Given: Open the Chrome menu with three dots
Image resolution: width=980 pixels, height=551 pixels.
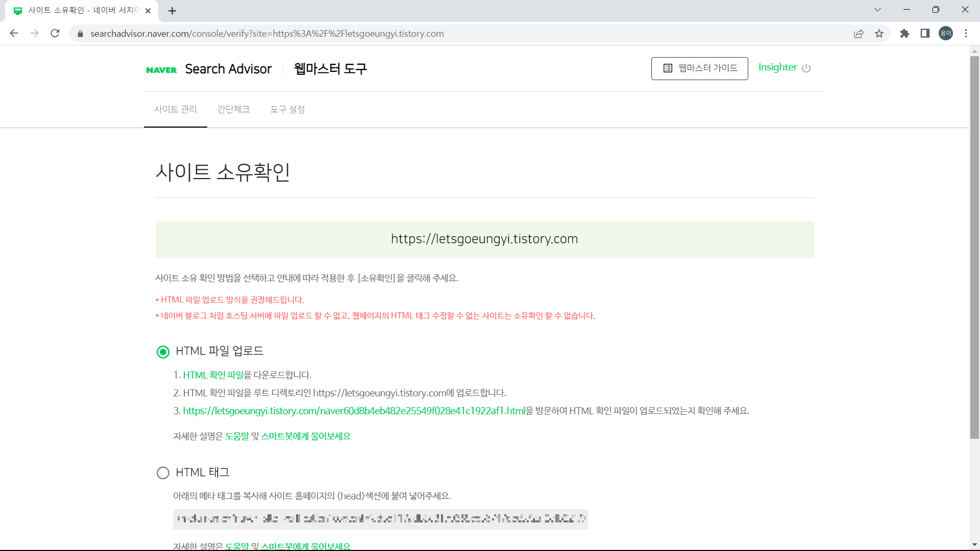Looking at the screenshot, I should pos(966,34).
